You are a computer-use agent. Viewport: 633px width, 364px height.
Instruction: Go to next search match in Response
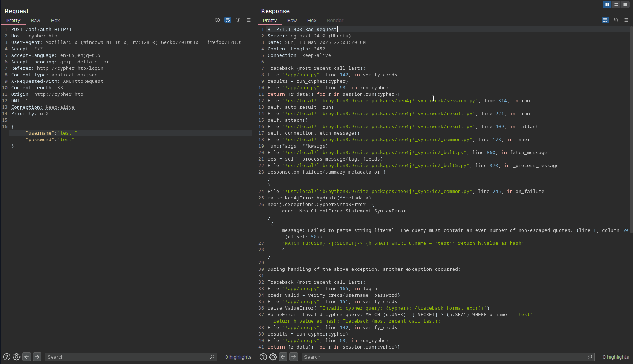click(294, 357)
